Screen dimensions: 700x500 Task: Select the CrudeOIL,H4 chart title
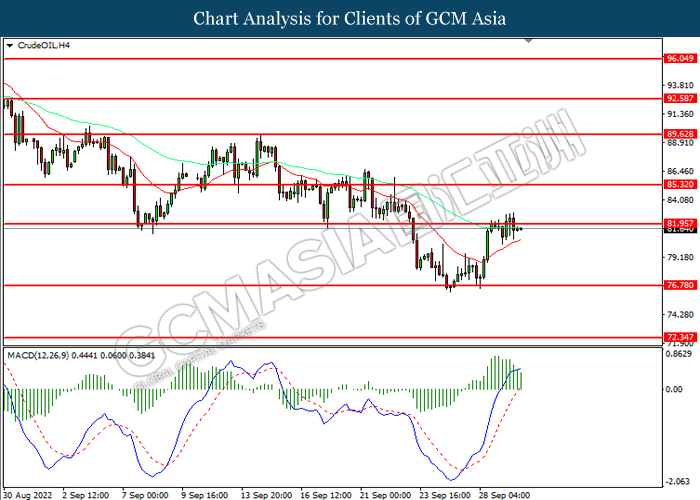tap(44, 46)
